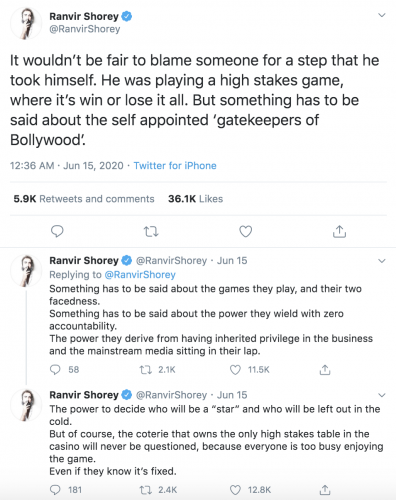Open Ranvir Shorey's profile picture at top
This screenshot has height=500, width=396.
pyautogui.click(x=26, y=23)
